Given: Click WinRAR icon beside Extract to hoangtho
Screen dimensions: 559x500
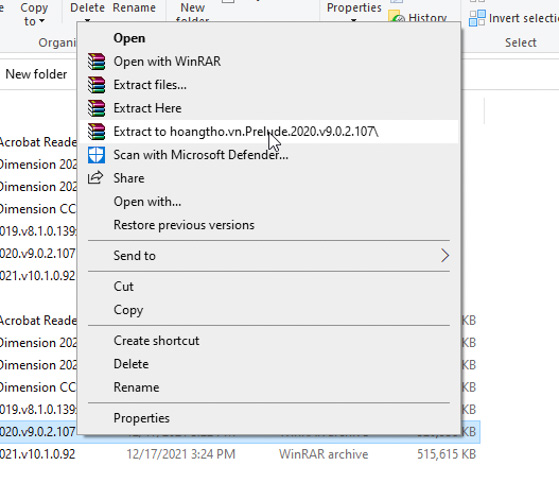Looking at the screenshot, I should [x=96, y=132].
